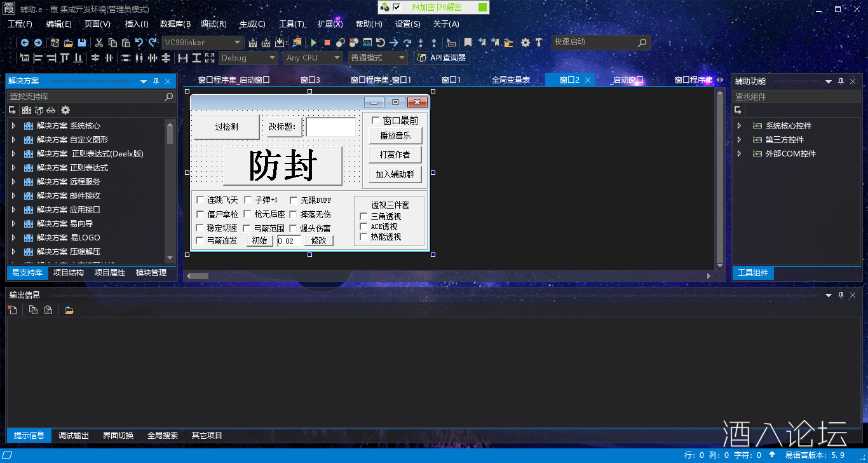Click the make same height icon
The image size is (868, 463).
pos(196,58)
